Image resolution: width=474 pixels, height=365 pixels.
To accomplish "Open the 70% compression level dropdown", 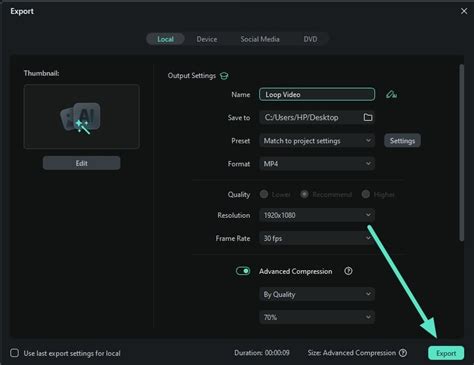I will click(317, 317).
